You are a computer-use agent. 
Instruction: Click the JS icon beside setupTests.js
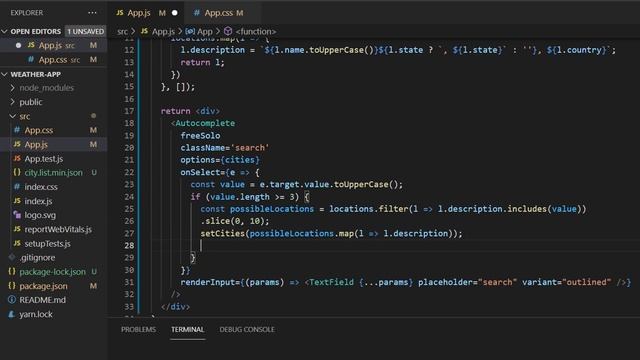tap(17, 243)
